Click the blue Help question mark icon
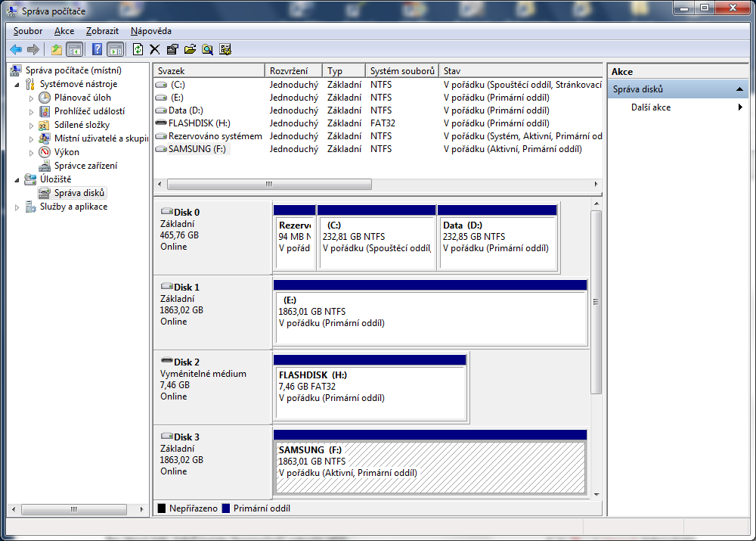This screenshot has width=756, height=541. [97, 49]
